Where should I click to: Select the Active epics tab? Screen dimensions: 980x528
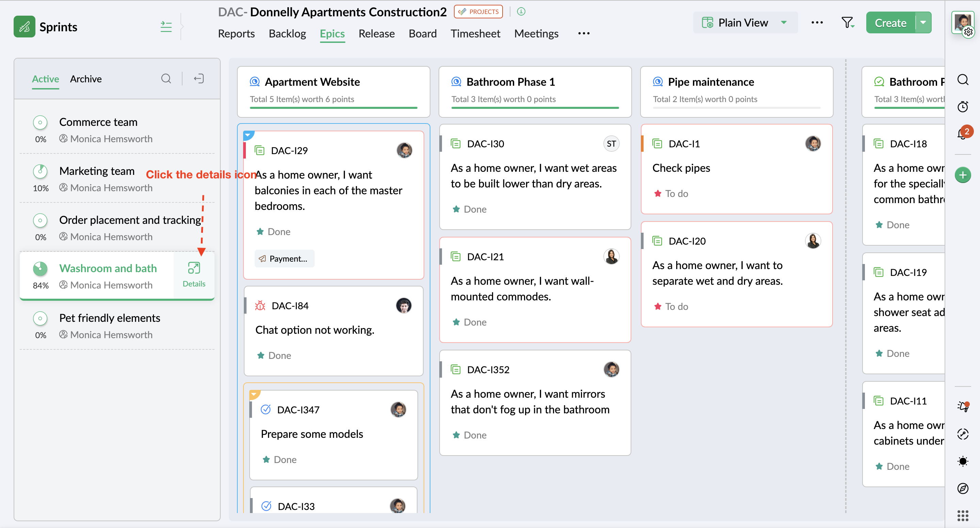coord(45,79)
